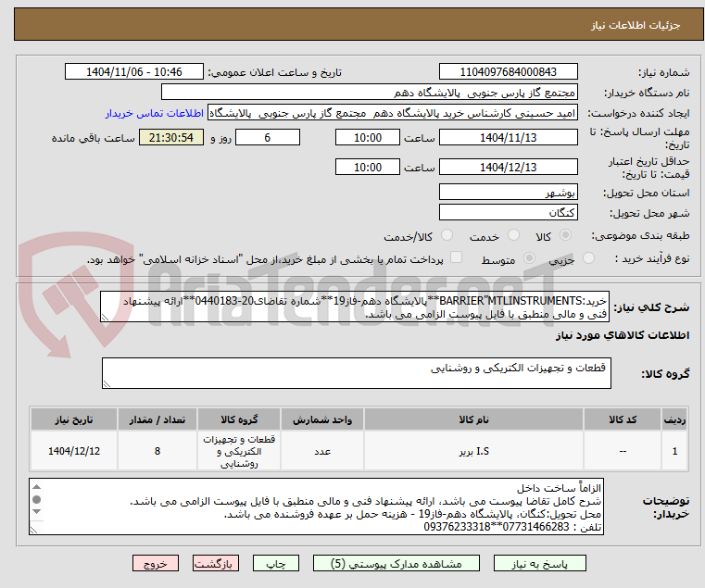Click the need number field 1104097684000843
The height and width of the screenshot is (588, 705).
click(508, 72)
